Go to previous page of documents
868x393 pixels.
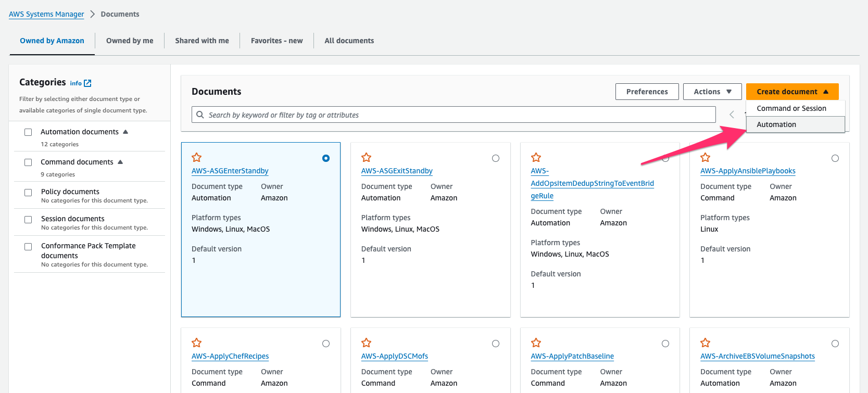732,115
